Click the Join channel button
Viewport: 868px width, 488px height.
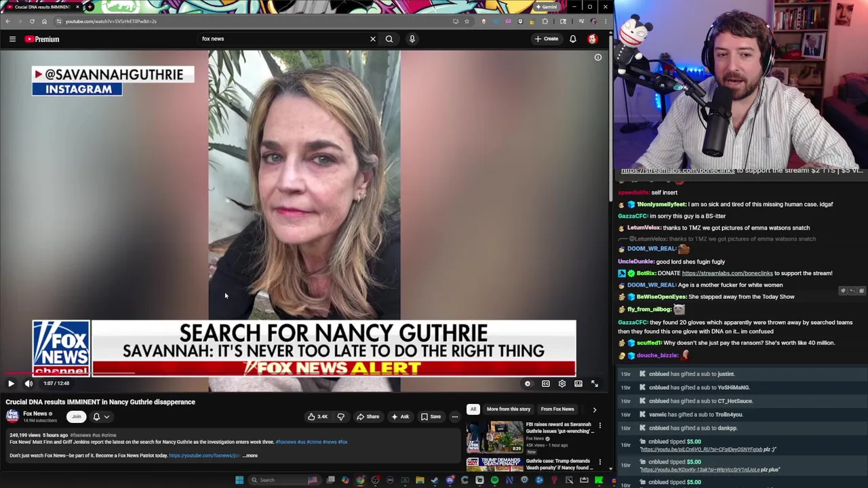click(76, 417)
